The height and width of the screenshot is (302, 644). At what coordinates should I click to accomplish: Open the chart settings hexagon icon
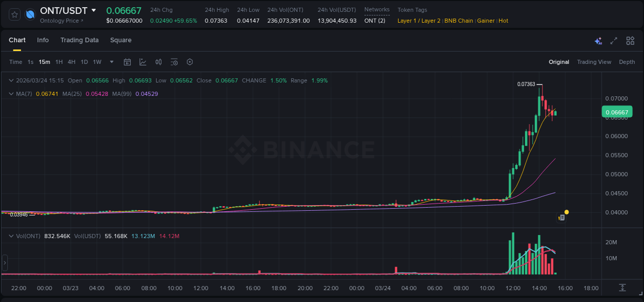pyautogui.click(x=190, y=62)
